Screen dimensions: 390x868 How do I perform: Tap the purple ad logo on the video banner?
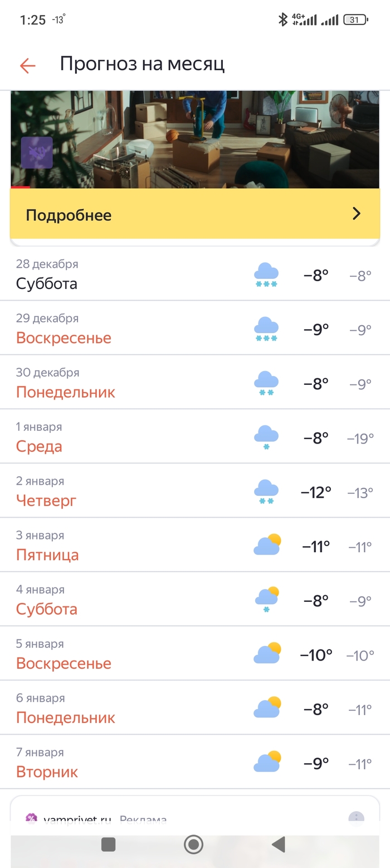[x=38, y=152]
